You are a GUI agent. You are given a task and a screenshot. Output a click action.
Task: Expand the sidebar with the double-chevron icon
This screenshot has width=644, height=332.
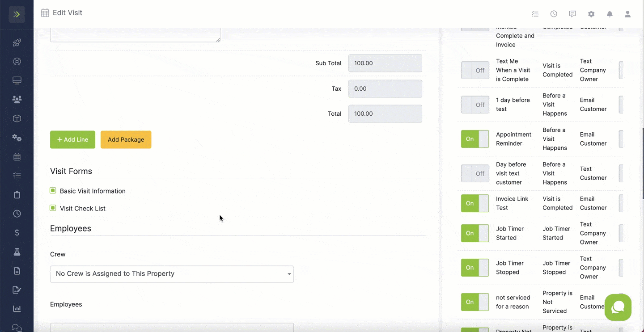tap(17, 14)
